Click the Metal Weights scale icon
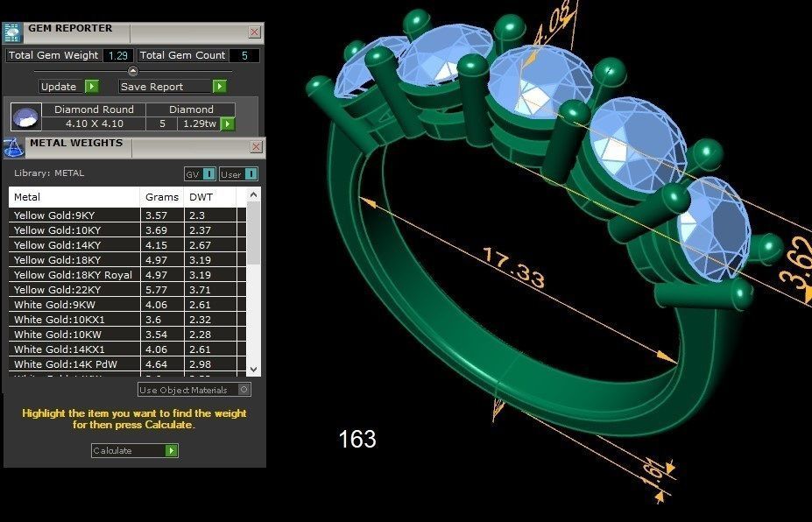This screenshot has height=522, width=812. 13,148
